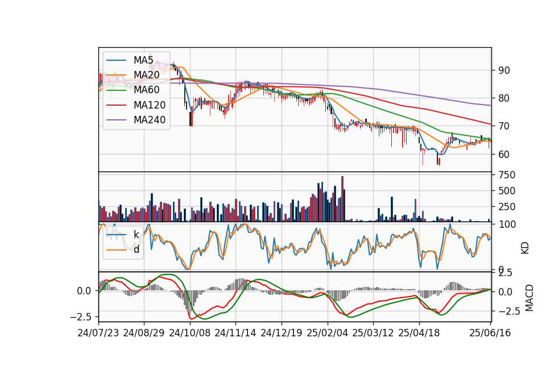
Task: Click the tallest volume bar in volume panel
Action: (x=342, y=199)
